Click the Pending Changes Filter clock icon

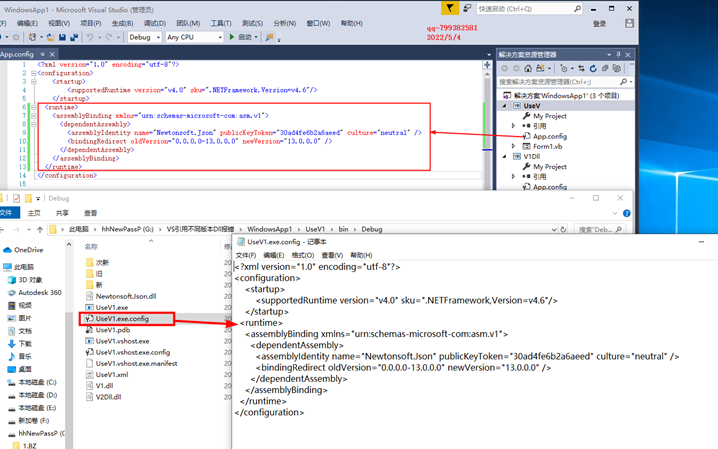pyautogui.click(x=564, y=68)
